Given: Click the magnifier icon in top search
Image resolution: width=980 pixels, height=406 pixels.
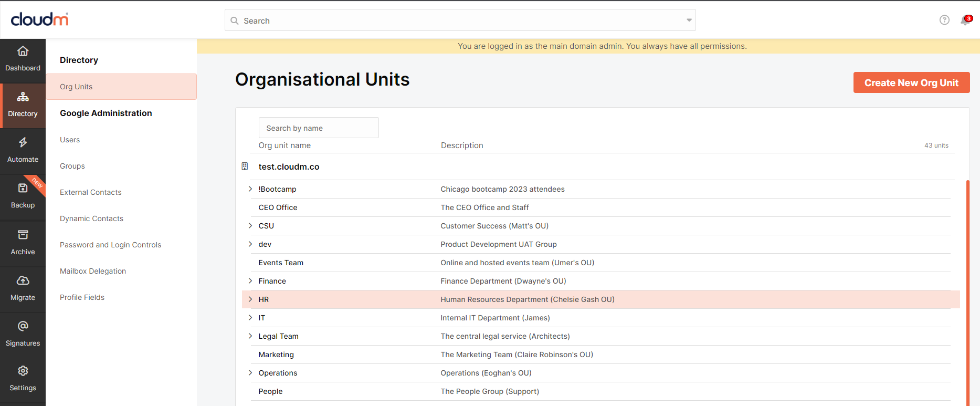Looking at the screenshot, I should [x=235, y=20].
